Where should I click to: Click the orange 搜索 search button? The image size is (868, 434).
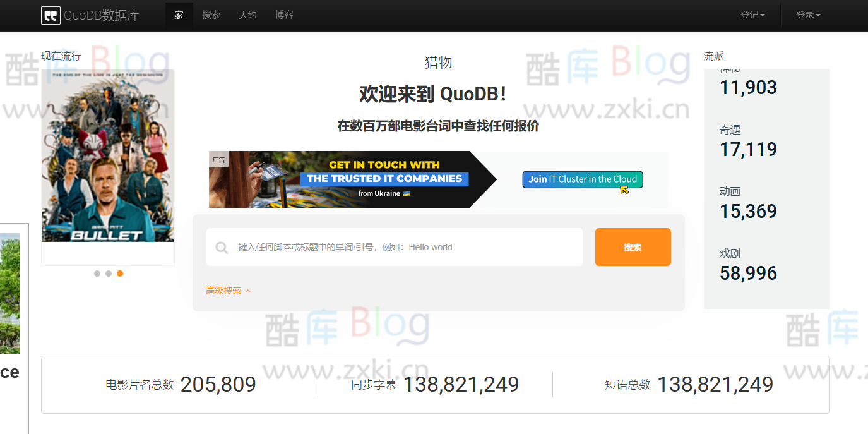click(x=632, y=247)
